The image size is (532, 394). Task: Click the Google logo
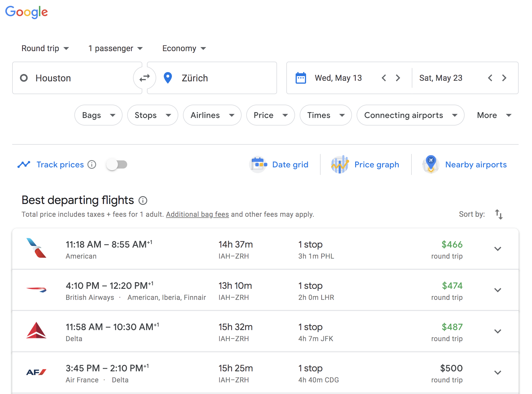coord(26,12)
